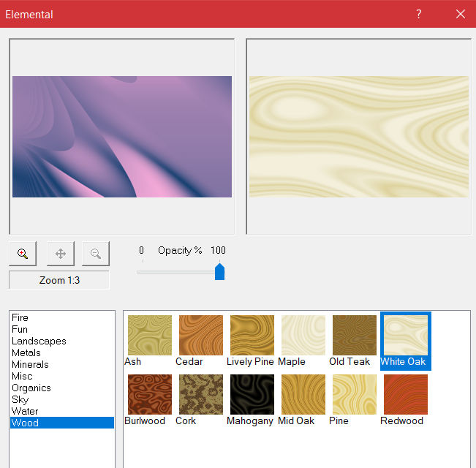Select the Ash wood texture thumbnail
The image size is (476, 468).
pyautogui.click(x=150, y=335)
